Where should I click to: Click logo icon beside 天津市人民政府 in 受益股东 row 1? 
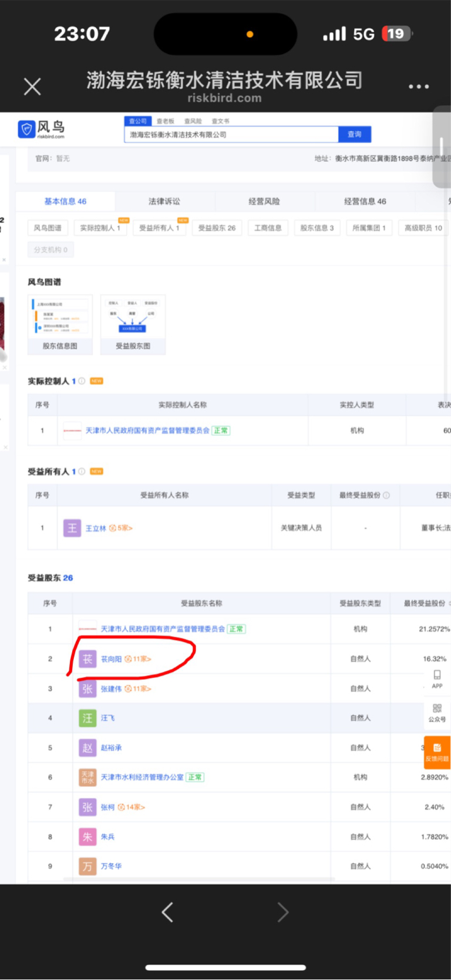(87, 629)
